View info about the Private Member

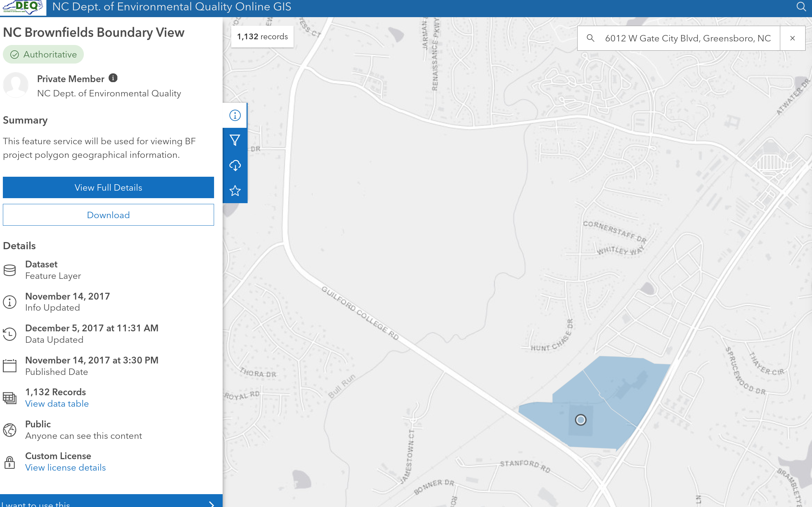(113, 78)
